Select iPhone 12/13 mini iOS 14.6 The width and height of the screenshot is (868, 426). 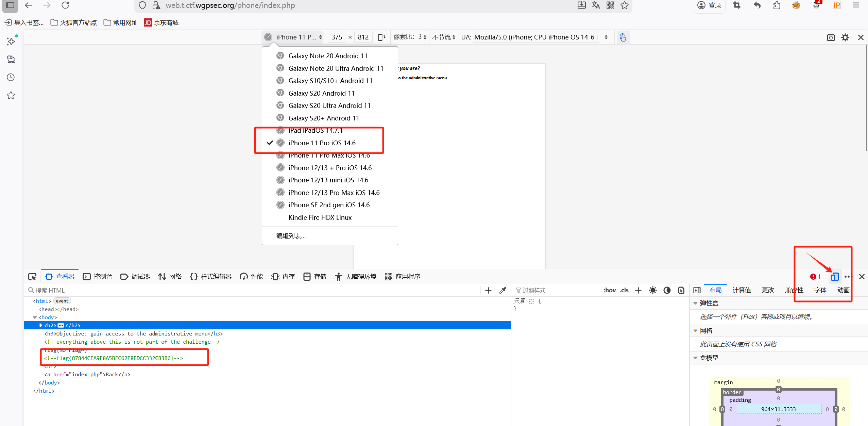point(328,180)
